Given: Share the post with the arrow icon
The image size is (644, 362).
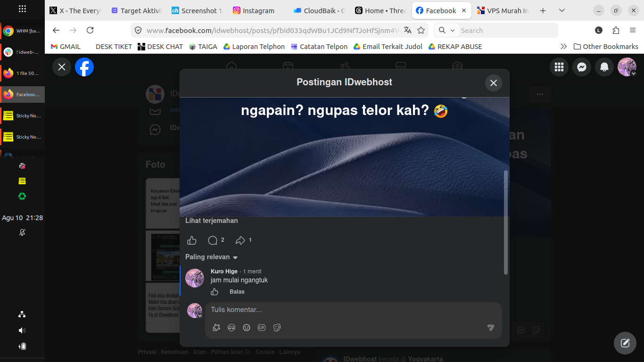Looking at the screenshot, I should point(240,240).
